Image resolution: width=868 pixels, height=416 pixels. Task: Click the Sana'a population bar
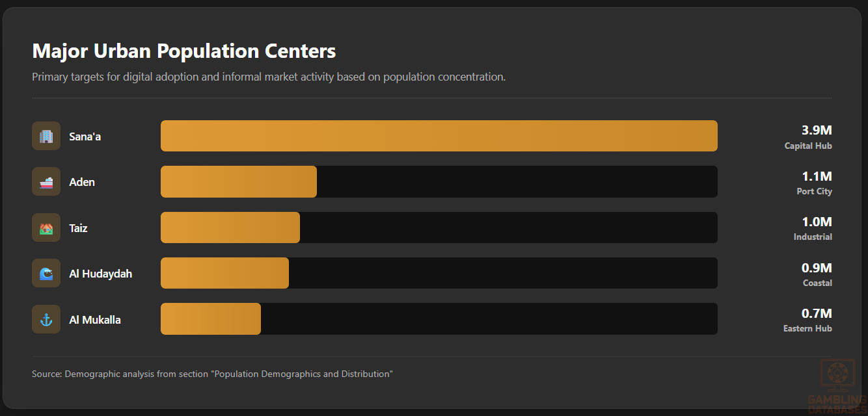439,136
